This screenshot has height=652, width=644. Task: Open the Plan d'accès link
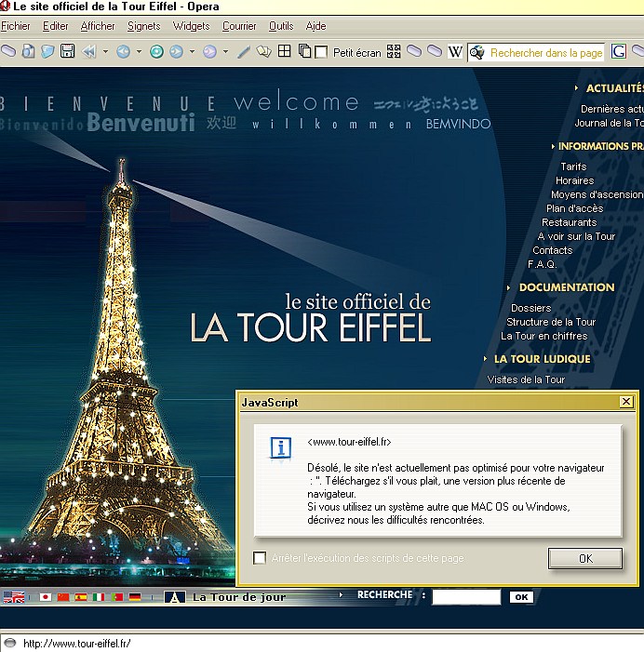tap(574, 208)
